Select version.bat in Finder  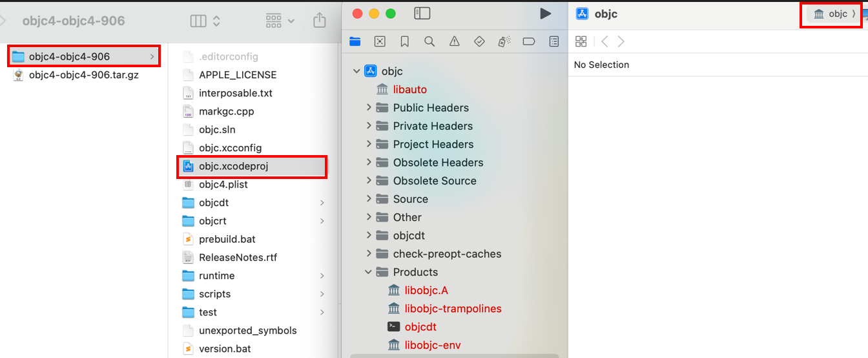click(x=225, y=348)
